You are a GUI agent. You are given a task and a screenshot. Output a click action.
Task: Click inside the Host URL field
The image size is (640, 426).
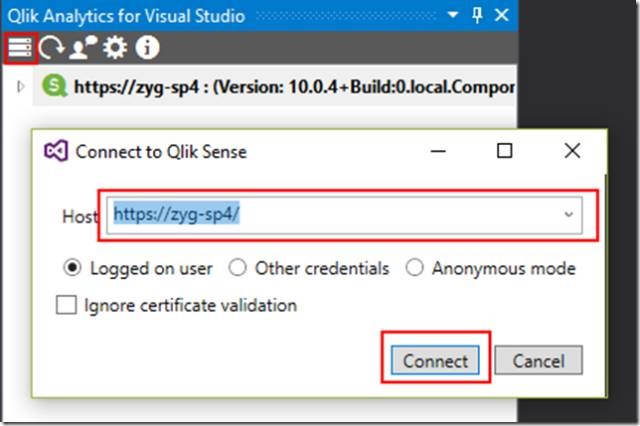(344, 215)
